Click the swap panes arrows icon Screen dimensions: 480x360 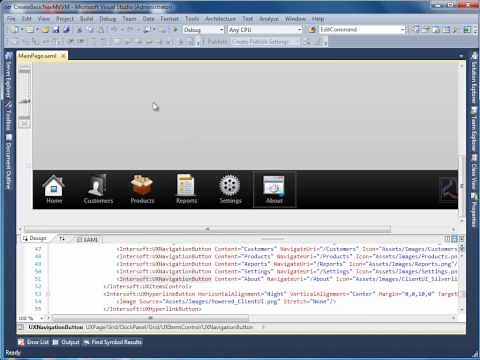[62, 238]
